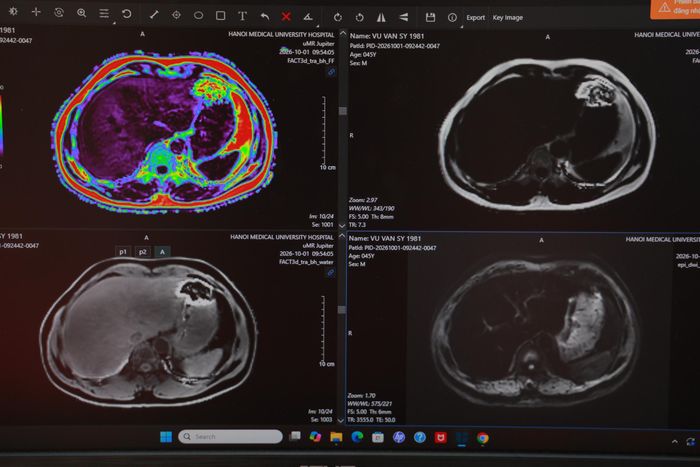Select the line measurement tool
700x467 pixels.
(154, 15)
